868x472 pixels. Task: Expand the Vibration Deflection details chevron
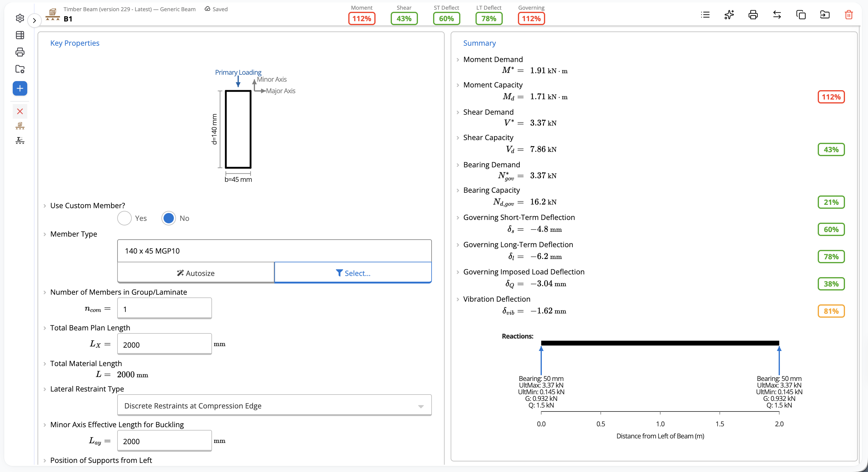click(458, 299)
